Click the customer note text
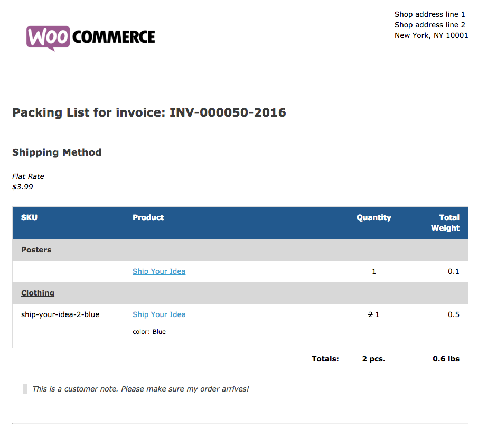This screenshot has width=478, height=448. point(140,389)
